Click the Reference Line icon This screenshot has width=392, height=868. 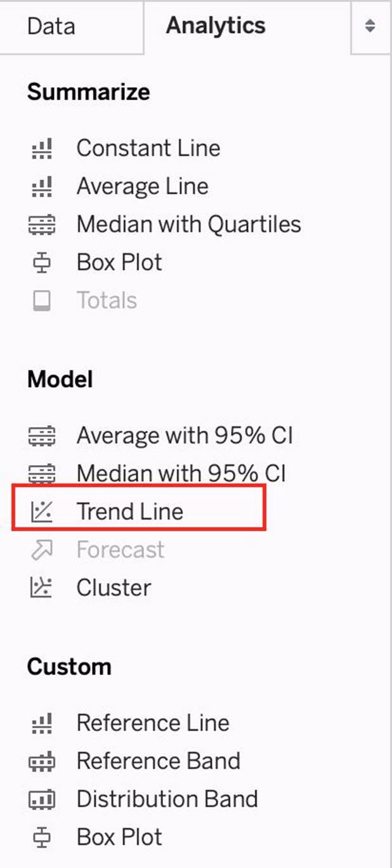(42, 723)
